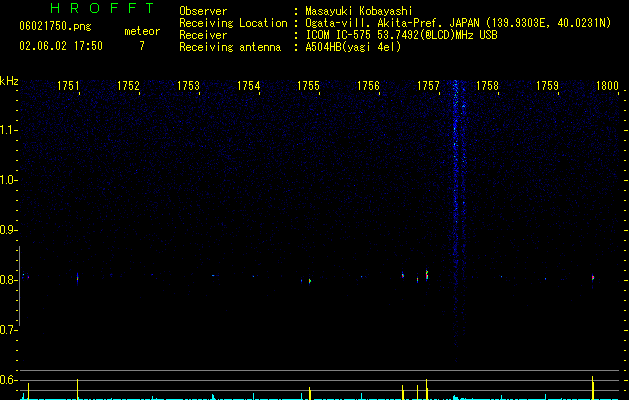This screenshot has width=629, height=400.
Task: Click the Receiving Location label
Action: [x=233, y=23]
